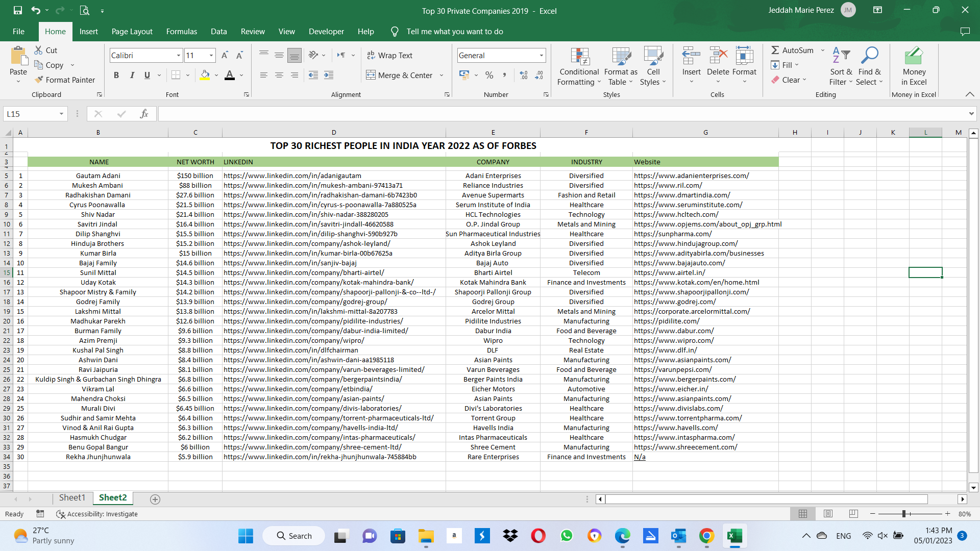Toggle Align Right alignment

coord(294,75)
